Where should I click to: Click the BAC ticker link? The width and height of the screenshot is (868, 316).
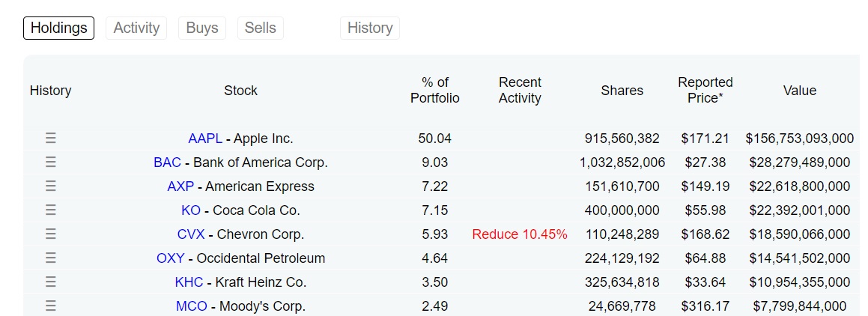[167, 162]
